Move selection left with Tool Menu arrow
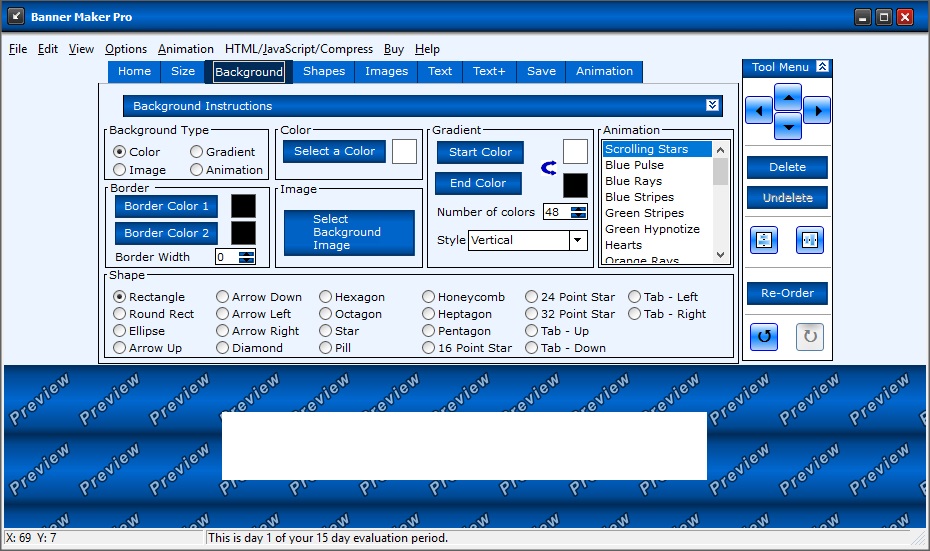Image resolution: width=930 pixels, height=551 pixels. pyautogui.click(x=759, y=110)
